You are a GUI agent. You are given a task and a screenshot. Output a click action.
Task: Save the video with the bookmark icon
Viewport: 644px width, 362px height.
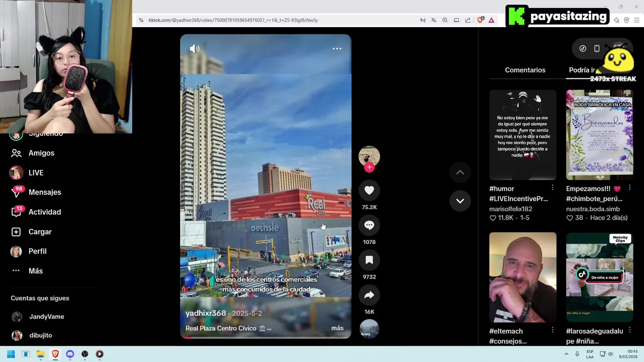(369, 260)
